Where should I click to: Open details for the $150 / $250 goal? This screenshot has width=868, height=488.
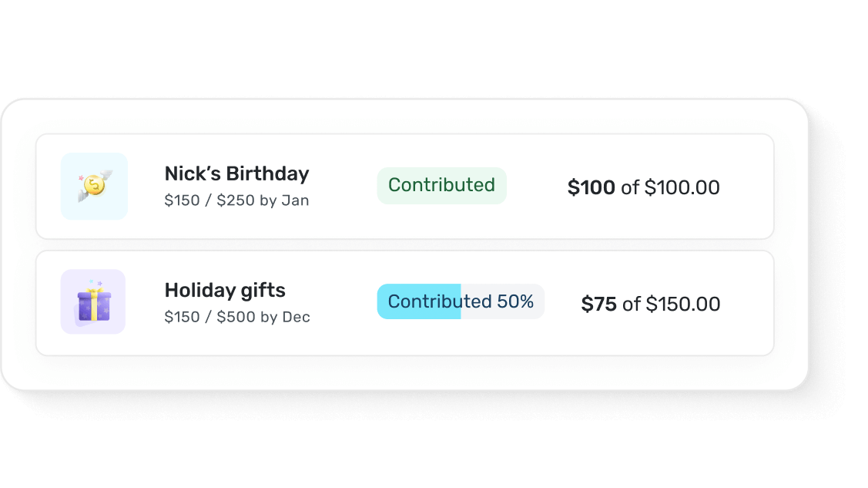(236, 200)
